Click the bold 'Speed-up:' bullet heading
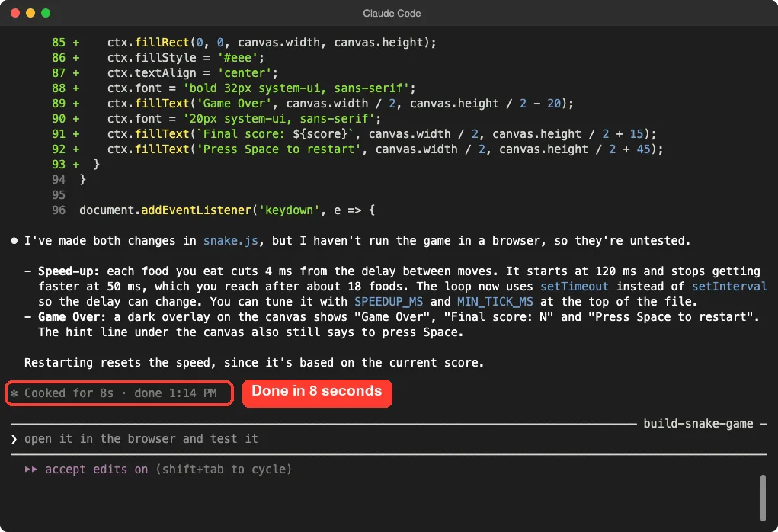This screenshot has width=778, height=532. coord(69,271)
